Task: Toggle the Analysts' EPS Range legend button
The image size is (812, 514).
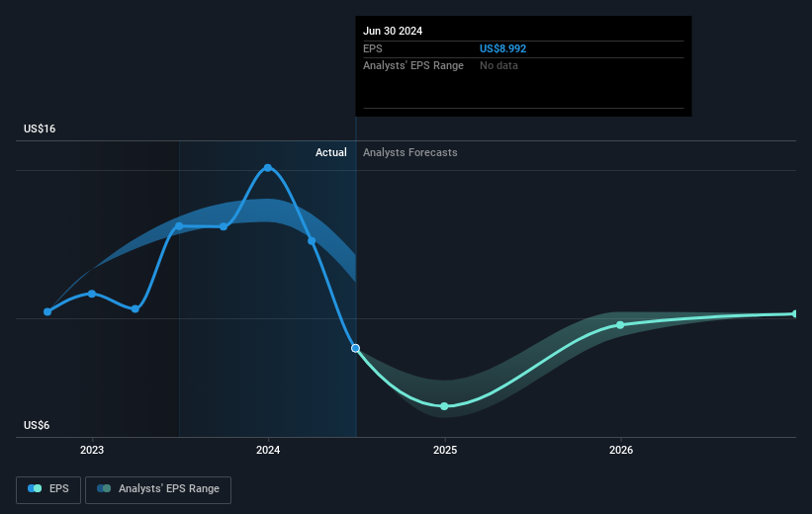Action: [158, 489]
